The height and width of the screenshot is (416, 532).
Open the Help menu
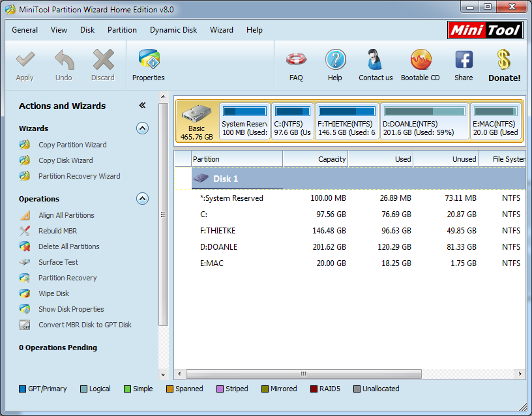pos(254,30)
